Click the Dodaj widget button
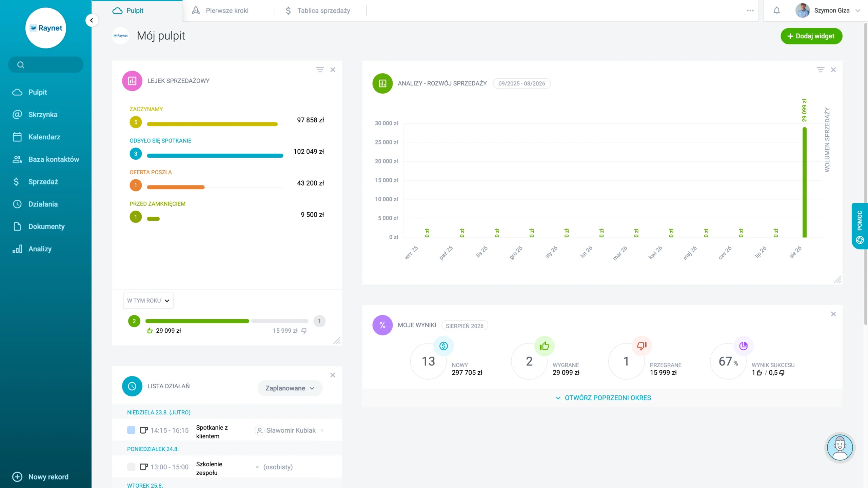868x488 pixels. pos(811,36)
